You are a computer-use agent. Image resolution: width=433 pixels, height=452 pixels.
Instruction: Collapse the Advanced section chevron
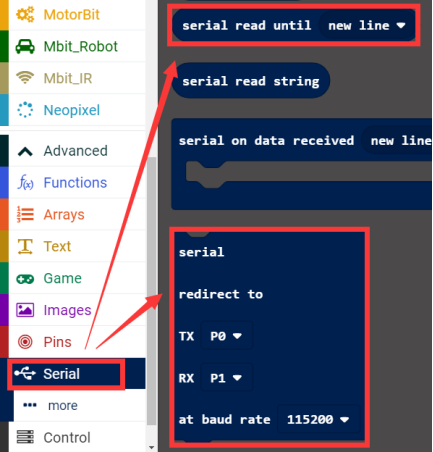pyautogui.click(x=25, y=151)
